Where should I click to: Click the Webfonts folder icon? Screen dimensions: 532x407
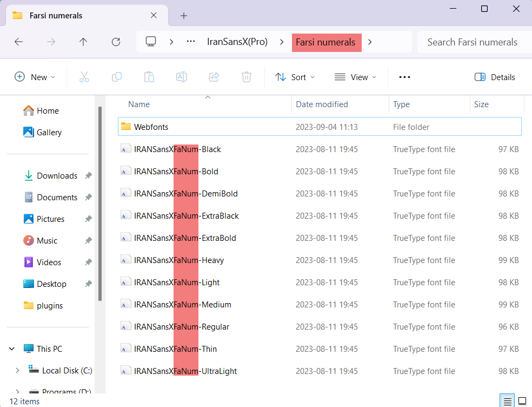(126, 127)
